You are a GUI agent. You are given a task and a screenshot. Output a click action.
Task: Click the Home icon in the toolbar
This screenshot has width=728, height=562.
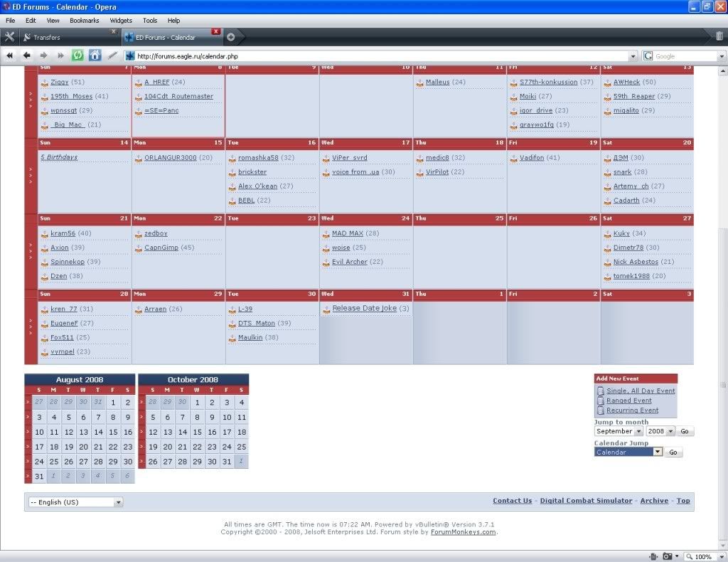point(95,55)
